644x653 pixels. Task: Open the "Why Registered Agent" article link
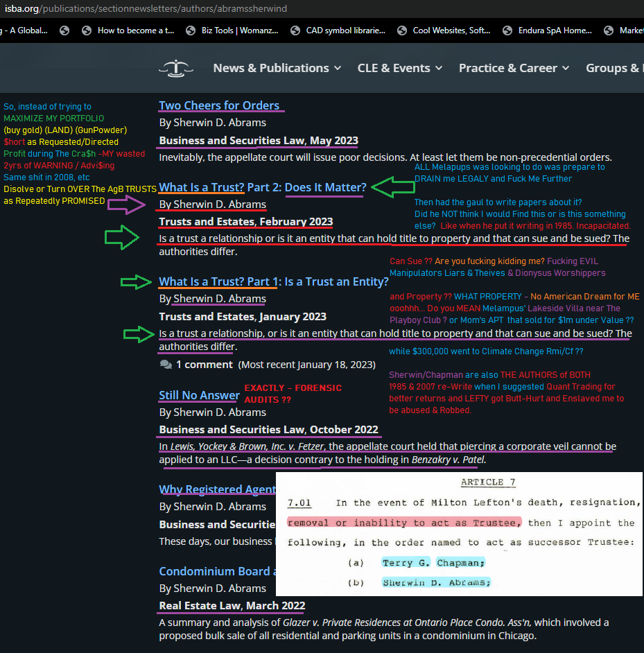click(217, 489)
